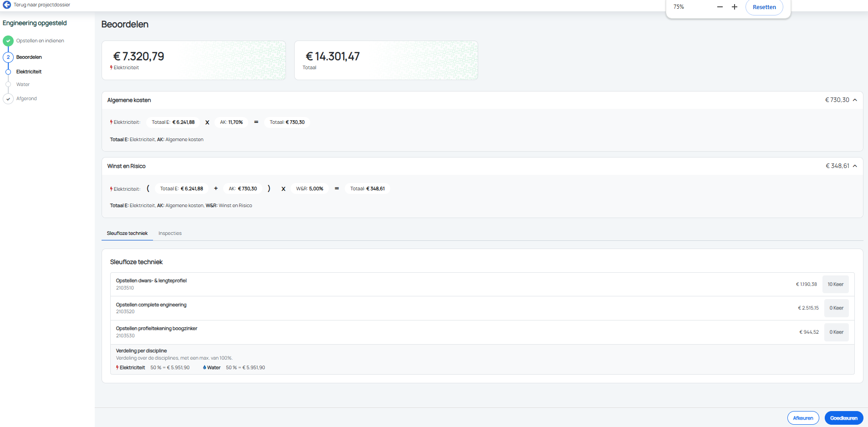Select row 'Opstellen dwars- & lengteprofiel'
Image resolution: width=868 pixels, height=427 pixels.
pyautogui.click(x=482, y=285)
